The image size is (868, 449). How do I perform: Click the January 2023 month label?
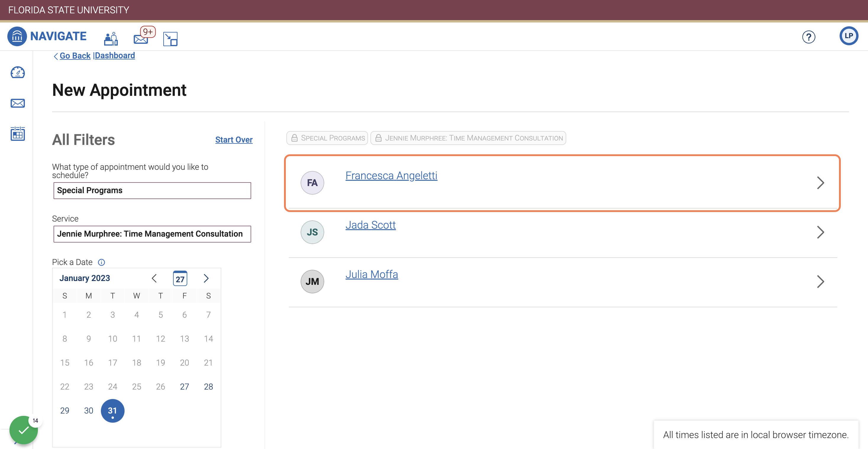(85, 278)
